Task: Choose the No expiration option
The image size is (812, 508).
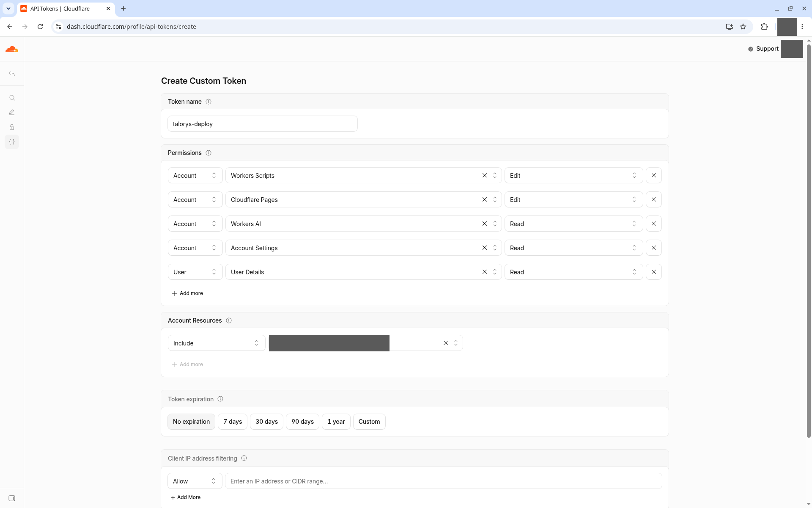Action: [191, 422]
